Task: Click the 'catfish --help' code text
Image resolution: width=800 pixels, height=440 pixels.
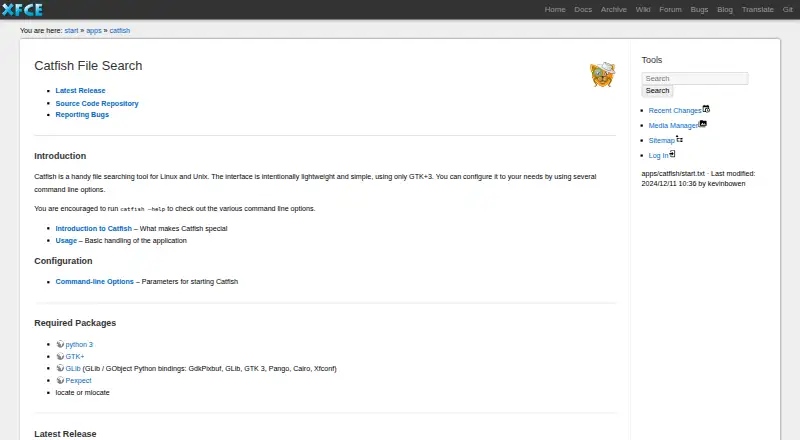Action: point(142,209)
